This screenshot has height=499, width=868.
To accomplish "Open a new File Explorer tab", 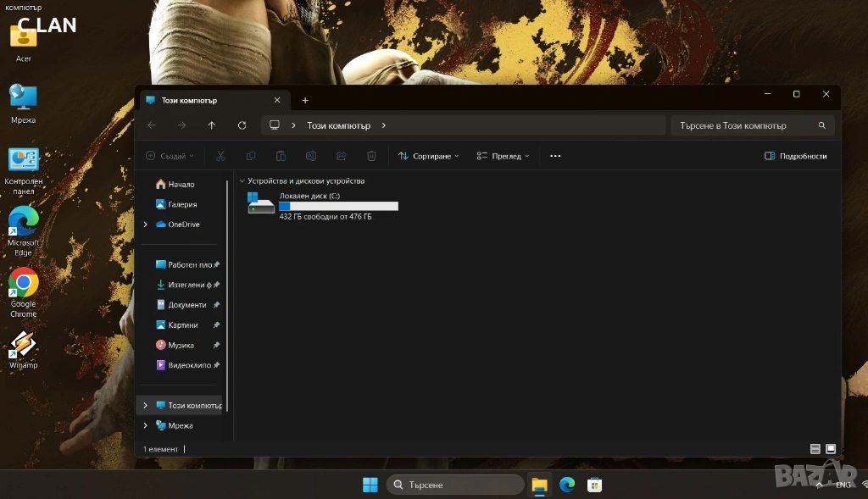I will (x=305, y=100).
